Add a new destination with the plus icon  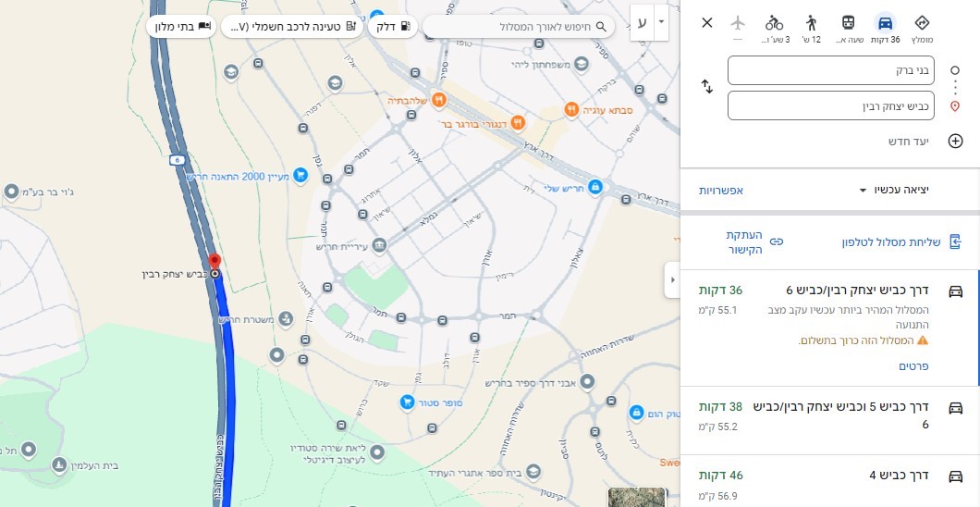(x=956, y=141)
